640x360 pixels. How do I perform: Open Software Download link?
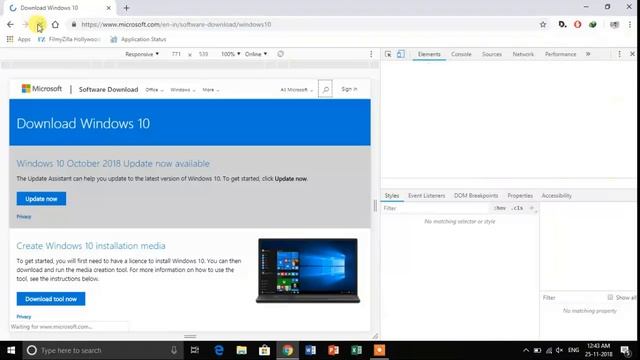(x=108, y=89)
